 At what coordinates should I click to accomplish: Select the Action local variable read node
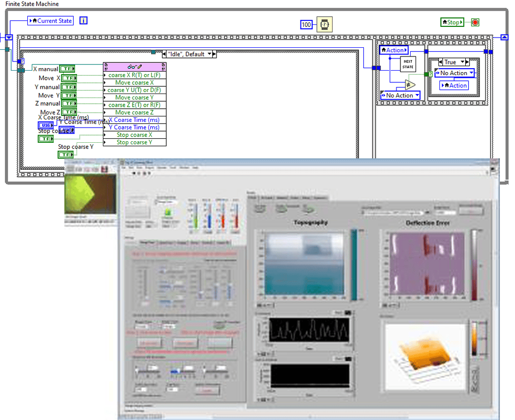click(x=394, y=50)
